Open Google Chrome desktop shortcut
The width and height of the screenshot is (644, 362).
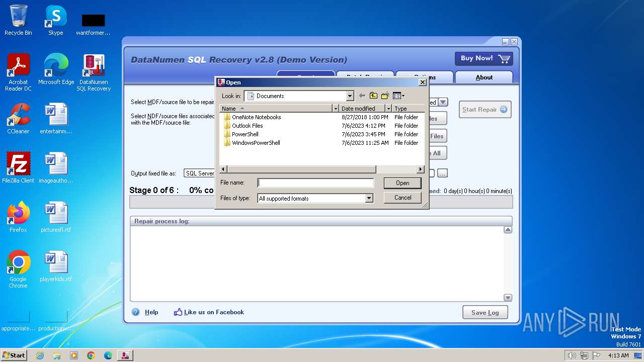click(x=18, y=269)
